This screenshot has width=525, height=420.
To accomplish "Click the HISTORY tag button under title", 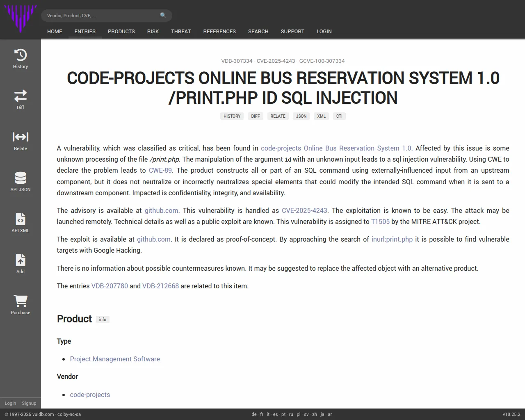I will [x=232, y=116].
